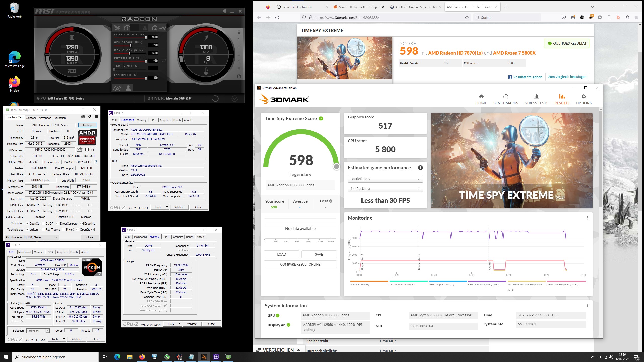The image size is (644, 362).
Task: Open Tools dropdown arrow in CPU-Z Mainboard window
Action: [167, 207]
